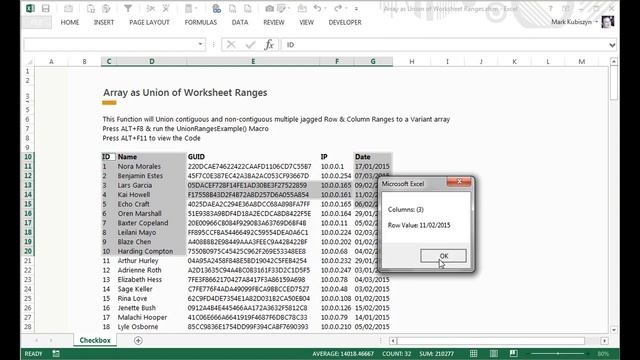Screen dimensions: 640x360
Task: Open the INSERT ribbon tab
Action: coord(104,22)
